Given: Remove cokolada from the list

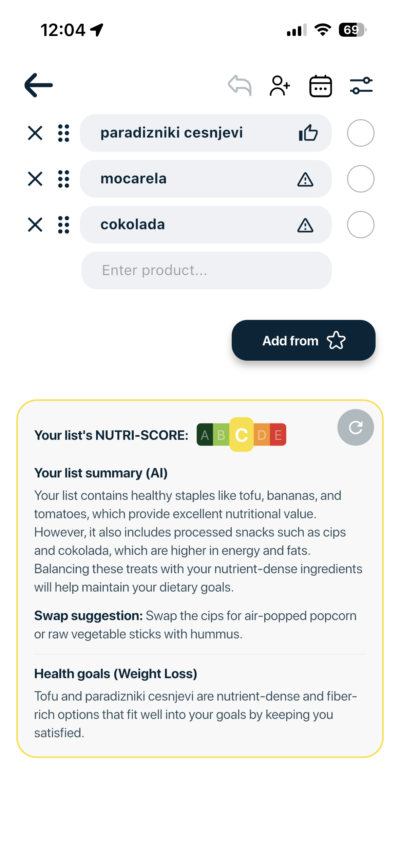Looking at the screenshot, I should pyautogui.click(x=35, y=224).
